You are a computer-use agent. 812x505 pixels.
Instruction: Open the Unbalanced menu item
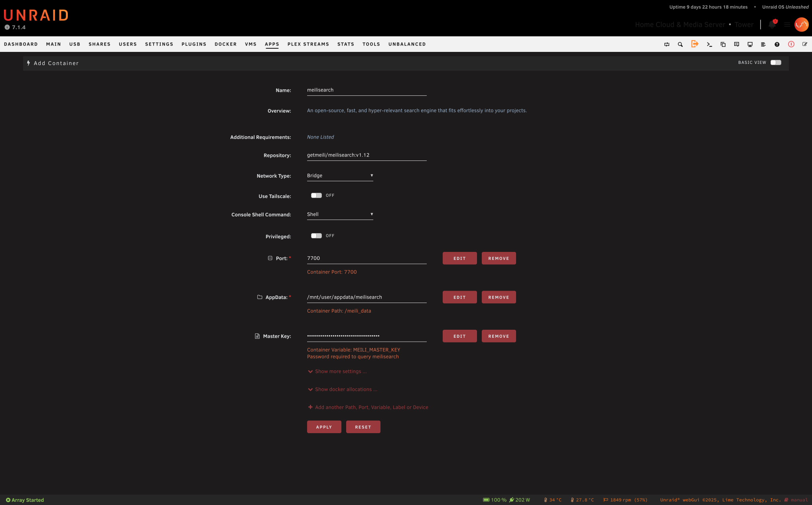(407, 44)
